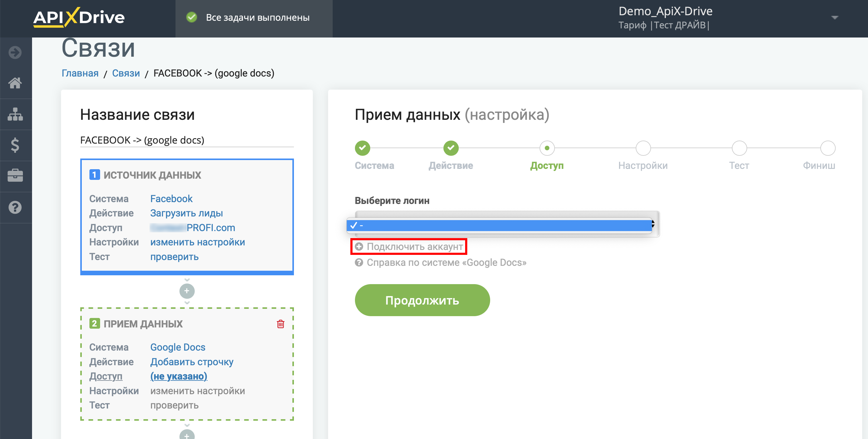
Task: Open the connections hierarchy icon in sidebar
Action: [x=15, y=114]
